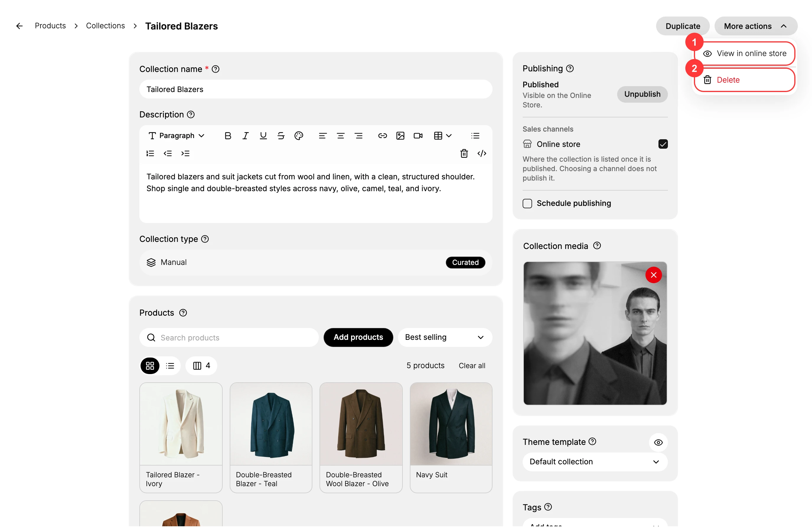812x531 pixels.
Task: Toggle bold formatting in description editor
Action: tap(228, 136)
